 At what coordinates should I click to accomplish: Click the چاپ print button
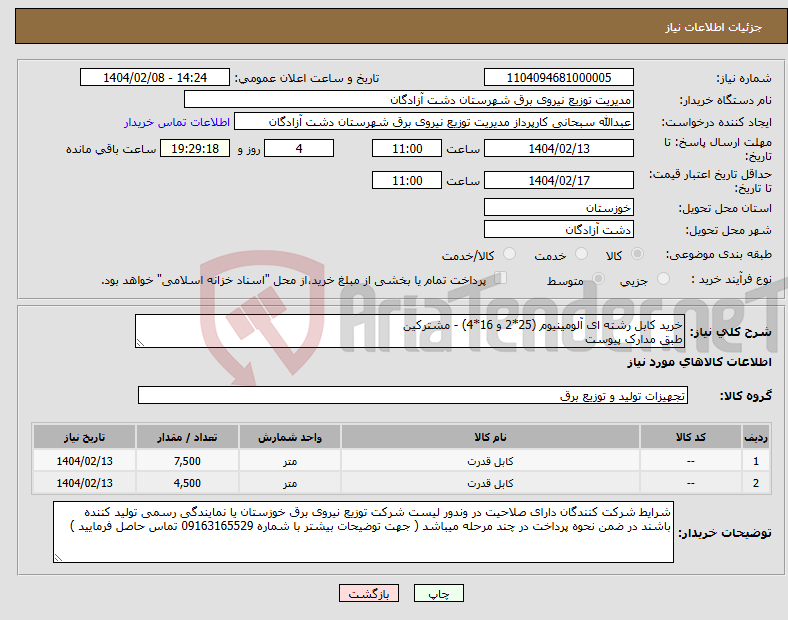(x=438, y=593)
